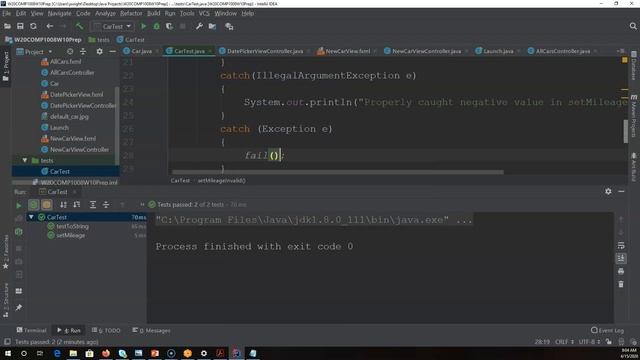Viewport: 640px width, 360px height.
Task: Collapse the tests folder in tree
Action: pyautogui.click(x=24, y=160)
